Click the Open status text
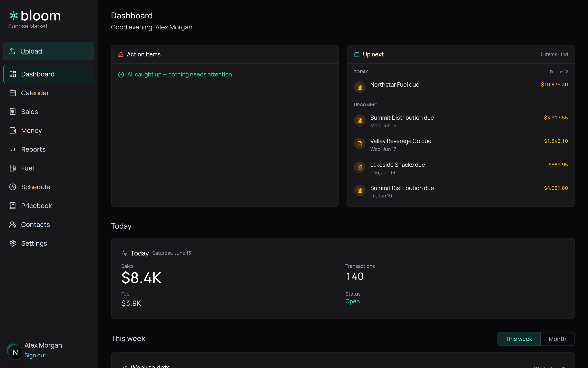This screenshot has height=368, width=588. pyautogui.click(x=352, y=301)
